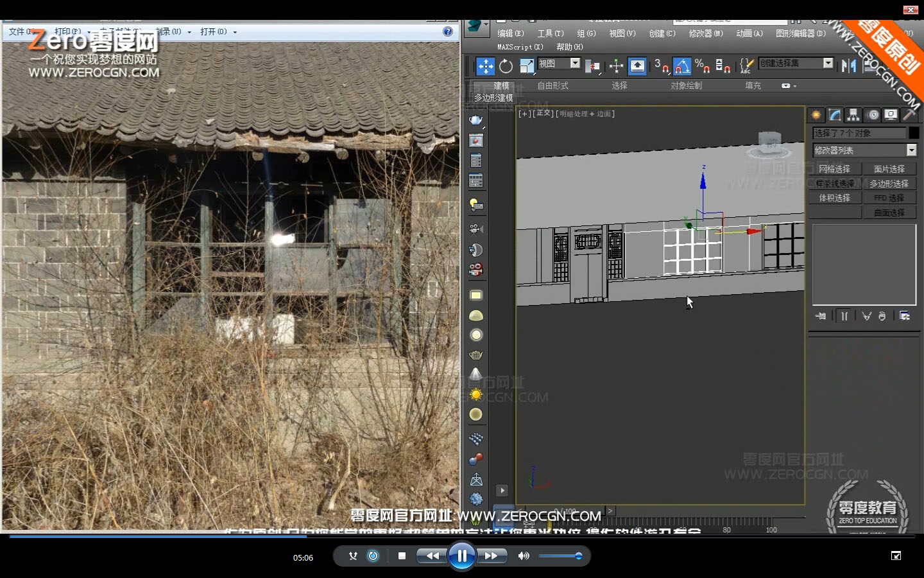Toggle keyboard shortcut override button

637,66
